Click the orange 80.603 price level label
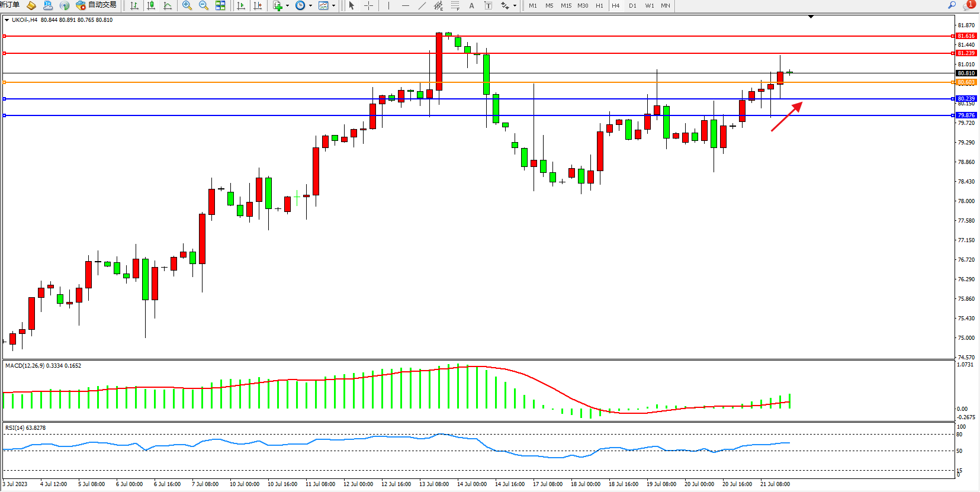The image size is (980, 492). (966, 82)
